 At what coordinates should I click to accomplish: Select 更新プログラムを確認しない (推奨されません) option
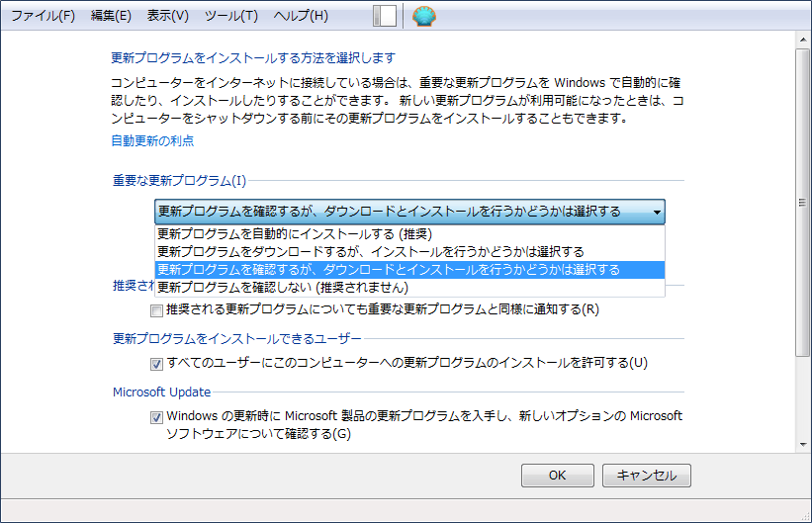(409, 288)
